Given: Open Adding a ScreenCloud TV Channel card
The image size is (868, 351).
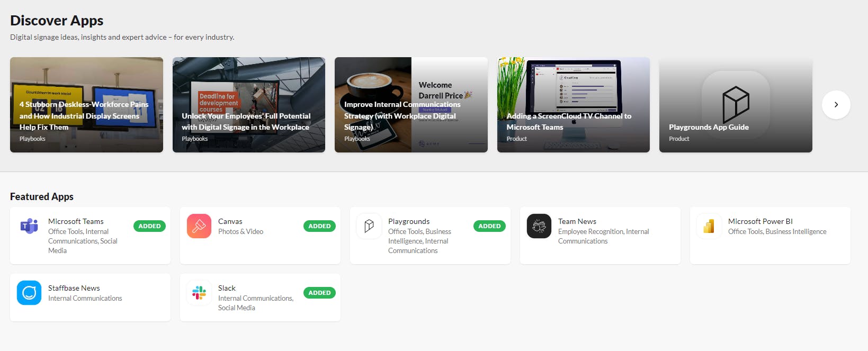Looking at the screenshot, I should tap(574, 105).
